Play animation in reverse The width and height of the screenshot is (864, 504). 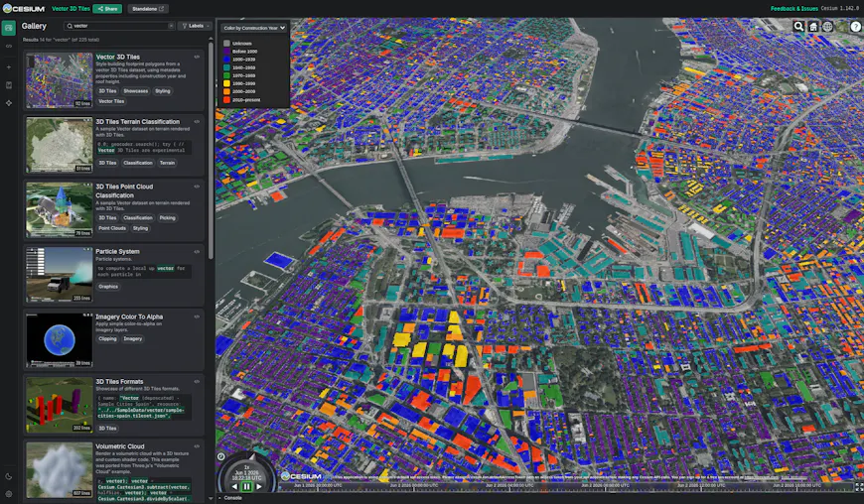click(x=234, y=486)
